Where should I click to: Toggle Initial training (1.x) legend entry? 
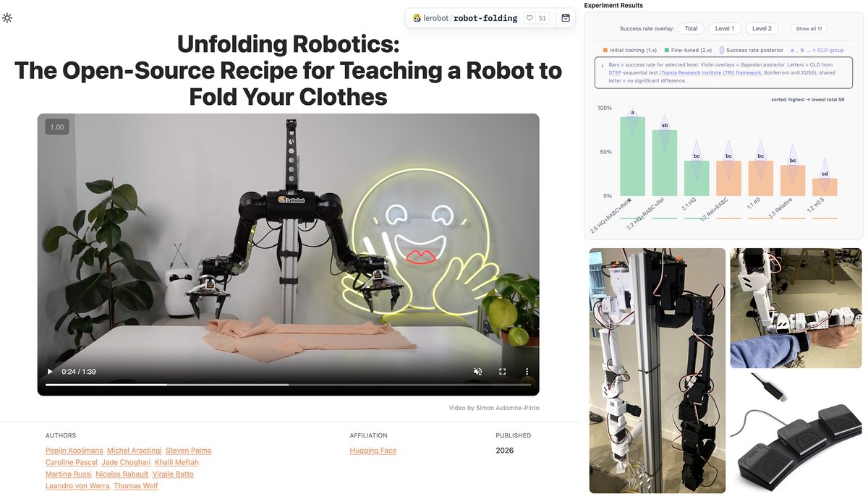(x=629, y=51)
